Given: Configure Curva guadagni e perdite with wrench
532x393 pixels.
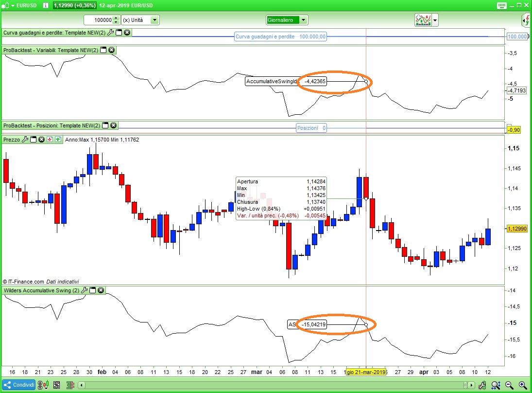Looking at the screenshot, I should pos(111,33).
